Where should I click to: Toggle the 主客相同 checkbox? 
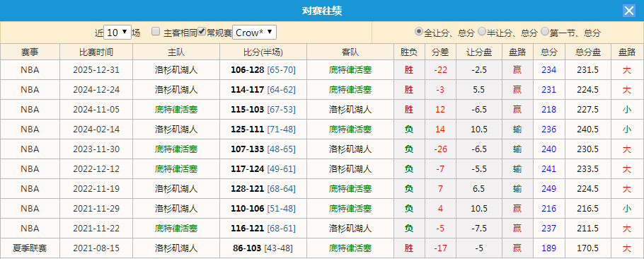click(156, 32)
